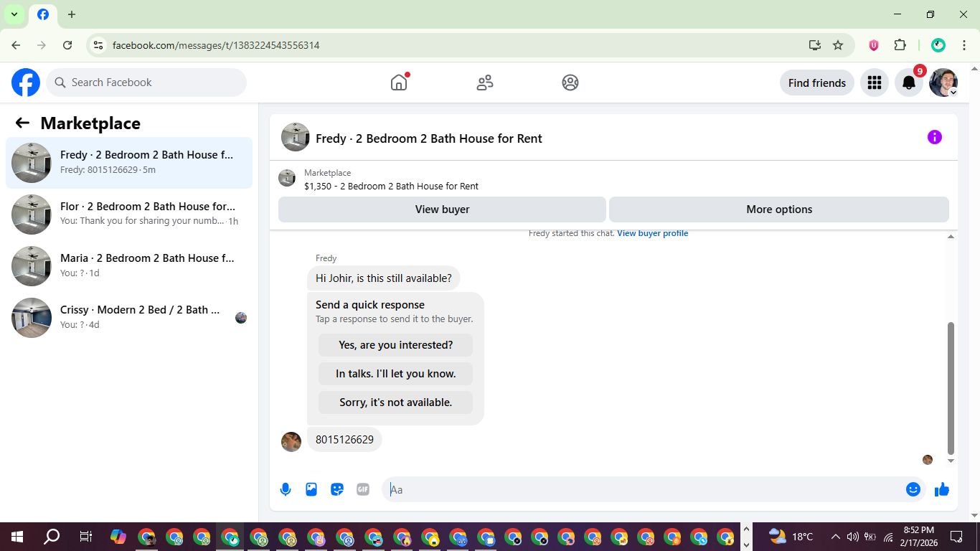Click the More options button
This screenshot has height=551, width=980.
pos(779,209)
